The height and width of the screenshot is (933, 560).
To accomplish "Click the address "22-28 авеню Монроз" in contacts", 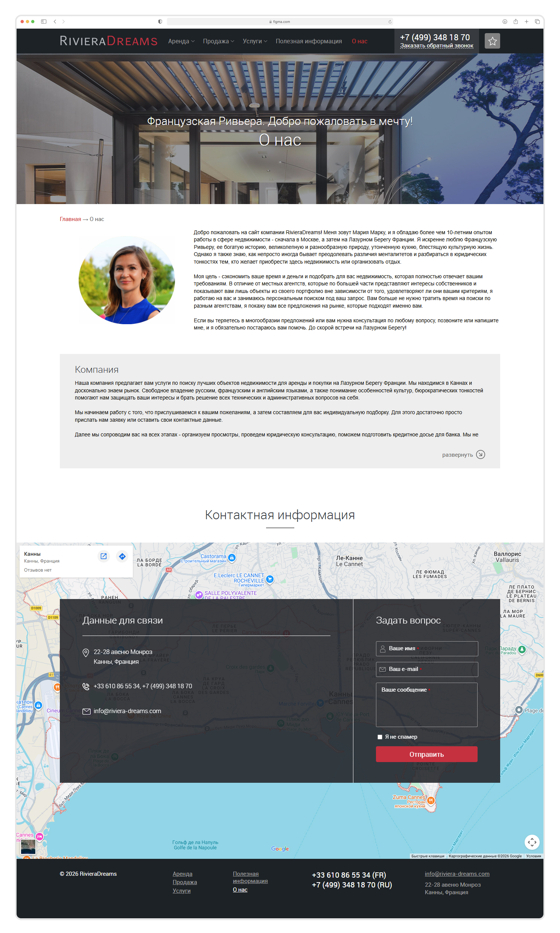I will 123,652.
